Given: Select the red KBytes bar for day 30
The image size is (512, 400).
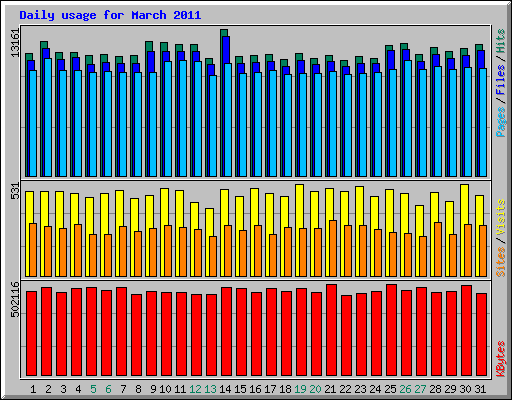Looking at the screenshot, I should pos(466,330).
